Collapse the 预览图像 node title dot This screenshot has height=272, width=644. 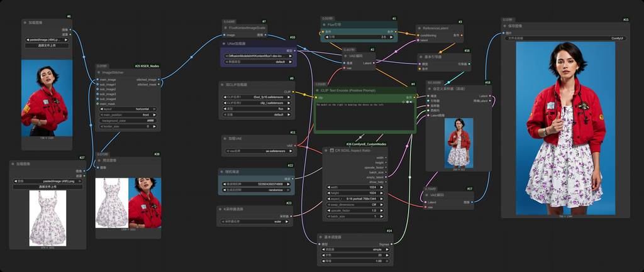(99, 160)
